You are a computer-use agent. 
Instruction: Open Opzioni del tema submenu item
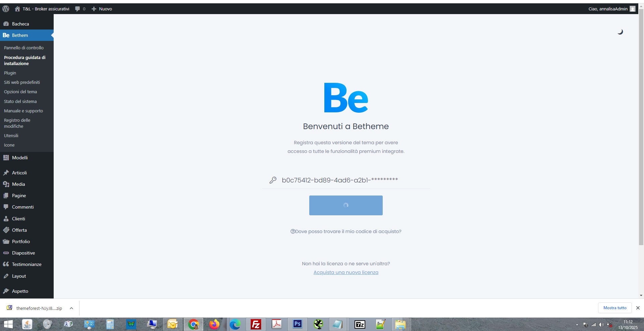click(x=20, y=92)
